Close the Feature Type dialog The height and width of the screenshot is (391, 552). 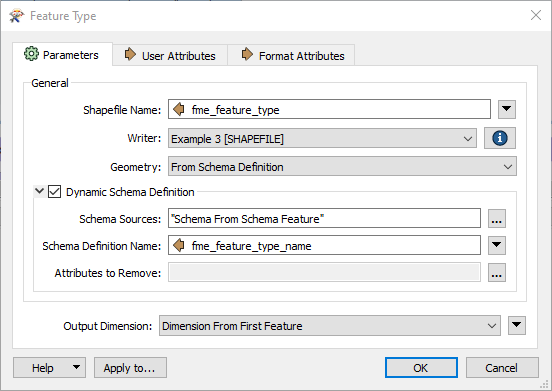(x=536, y=15)
